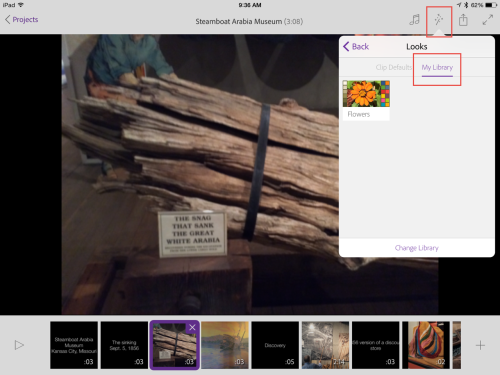Add a new clip with plus button
Image resolution: width=500 pixels, height=375 pixels.
(480, 345)
